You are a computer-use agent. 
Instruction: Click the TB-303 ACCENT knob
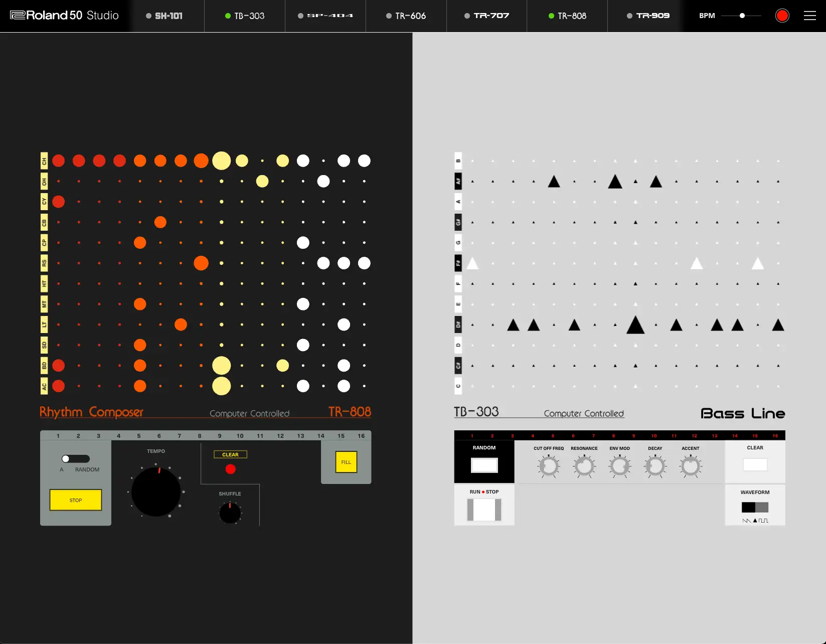click(x=691, y=466)
